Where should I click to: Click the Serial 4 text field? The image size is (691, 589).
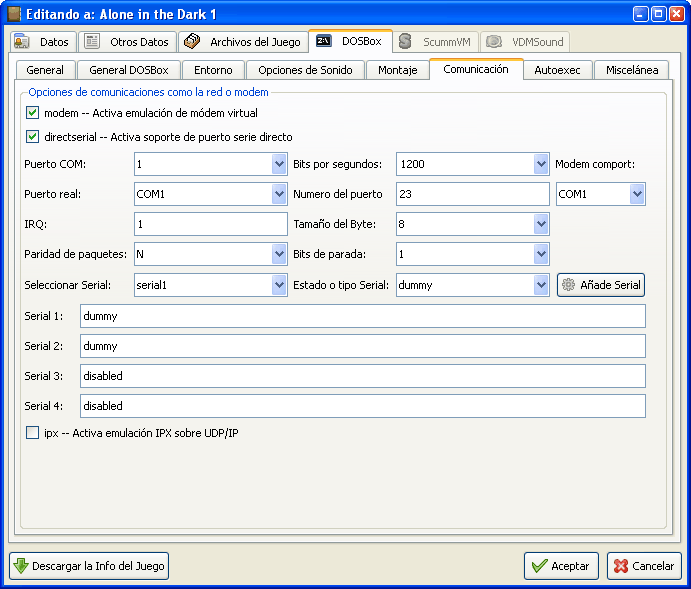pos(363,406)
